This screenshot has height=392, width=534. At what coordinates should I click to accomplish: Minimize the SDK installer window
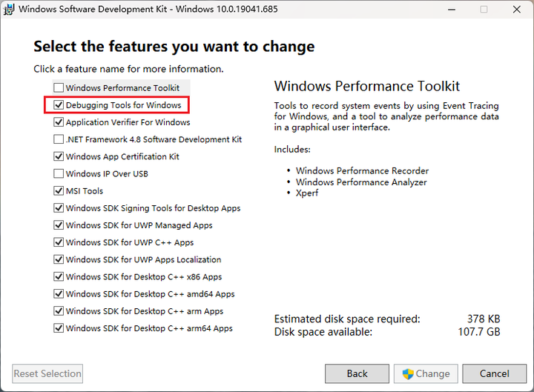pos(450,10)
